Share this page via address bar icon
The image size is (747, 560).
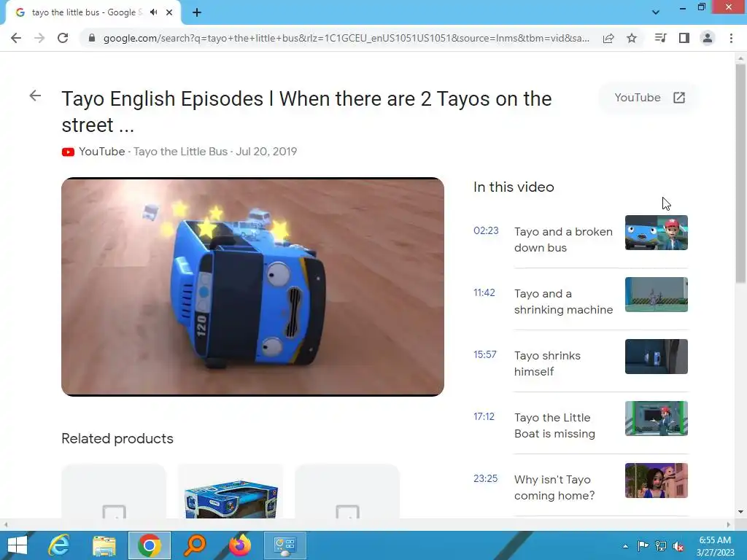coord(608,38)
